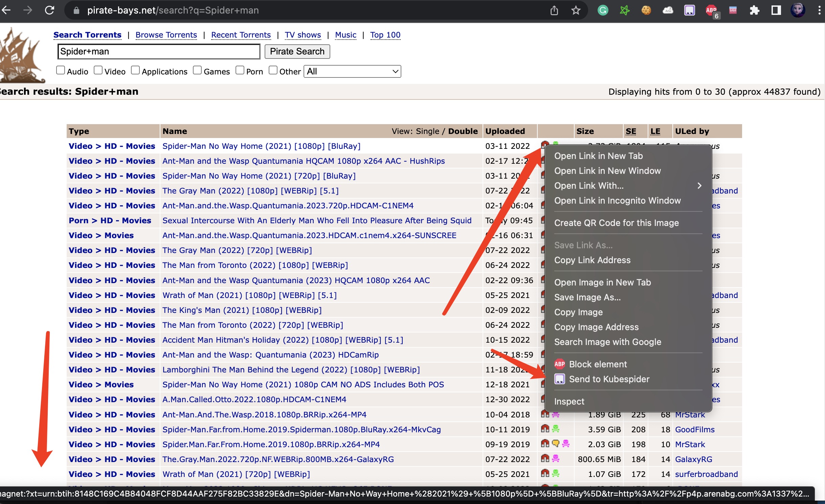This screenshot has height=504, width=825.
Task: Click the green star extension icon
Action: tap(624, 10)
